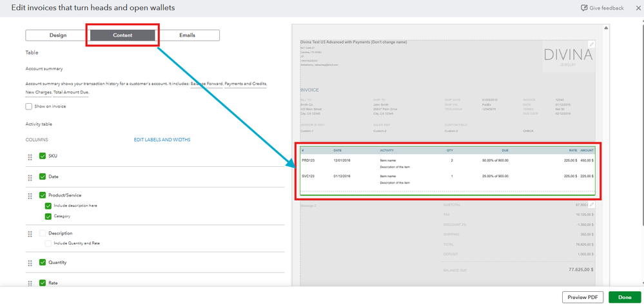Screen dimensions: 644x306
Task: Click the preview scroll up arrow
Action: (606, 28)
